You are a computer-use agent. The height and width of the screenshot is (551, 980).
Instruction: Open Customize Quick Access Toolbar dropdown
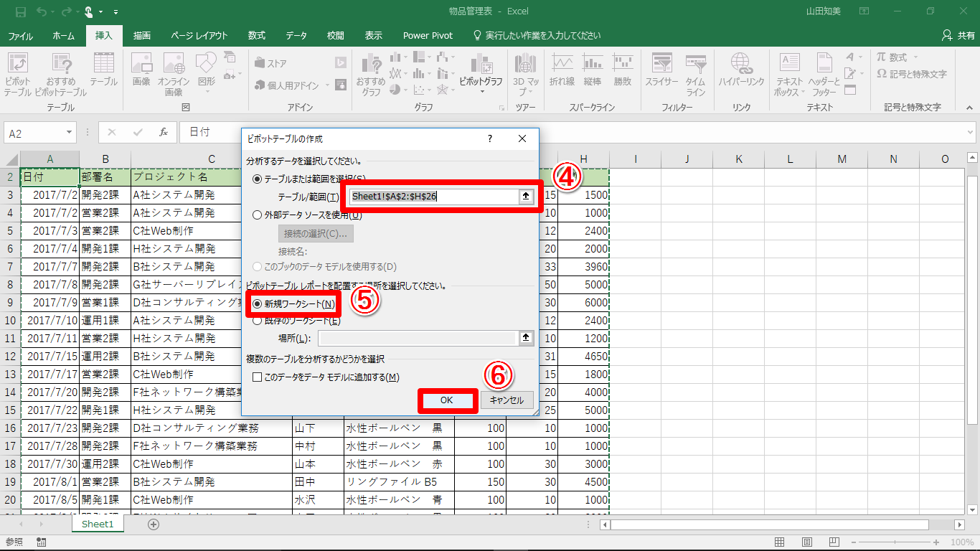(x=116, y=11)
